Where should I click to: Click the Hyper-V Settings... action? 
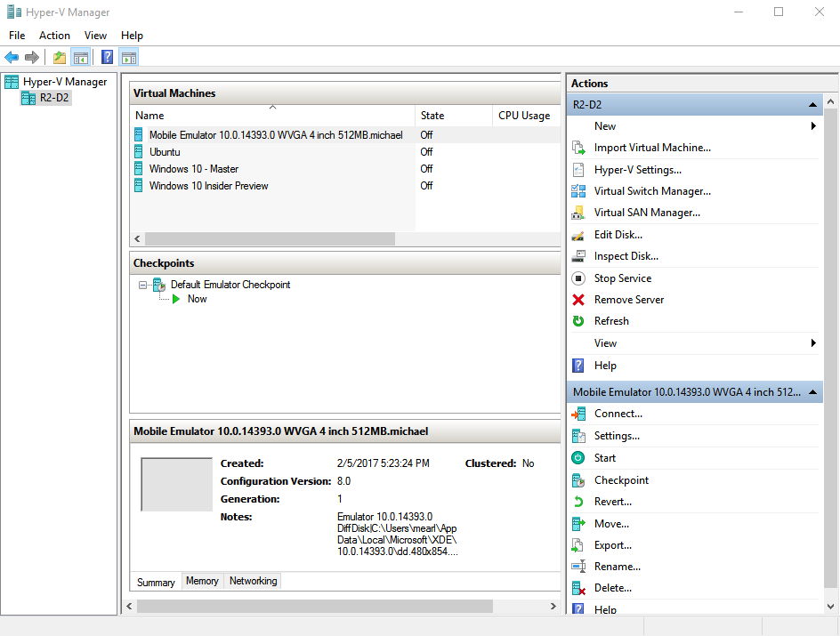tap(637, 170)
